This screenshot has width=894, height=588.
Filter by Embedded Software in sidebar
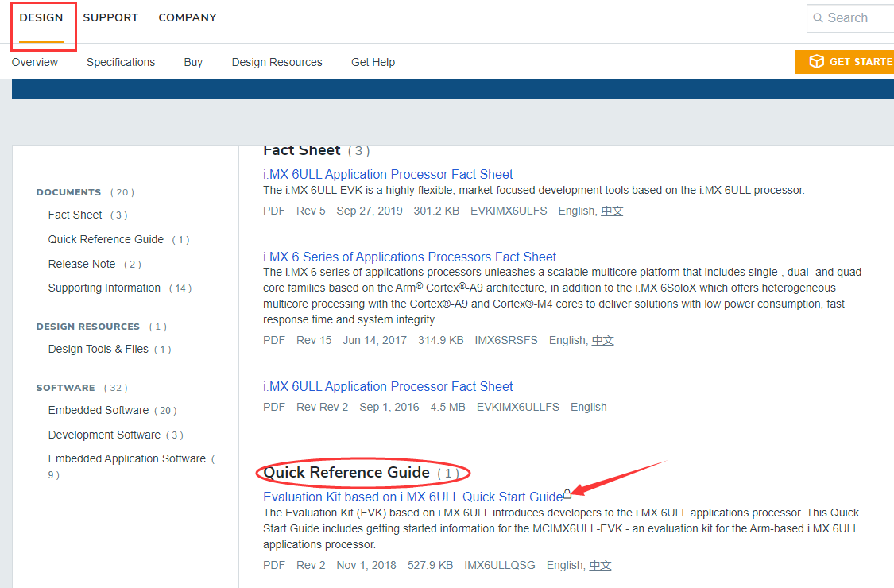click(x=98, y=410)
